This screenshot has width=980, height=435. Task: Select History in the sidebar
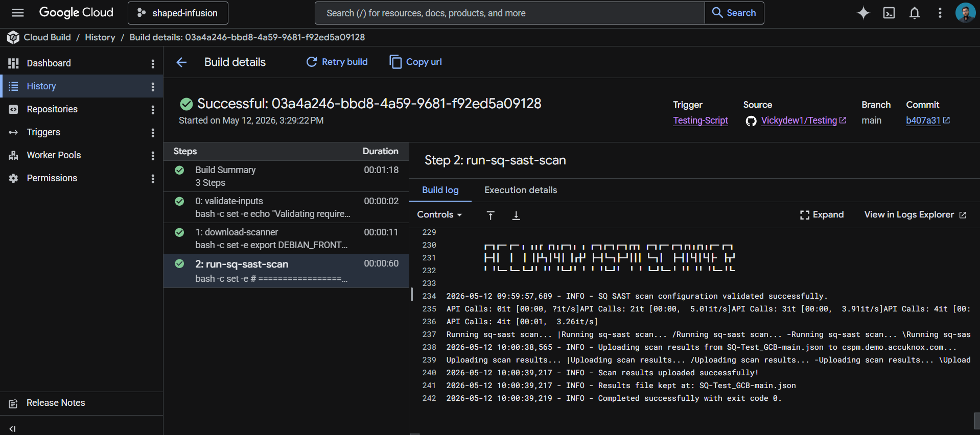point(82,86)
